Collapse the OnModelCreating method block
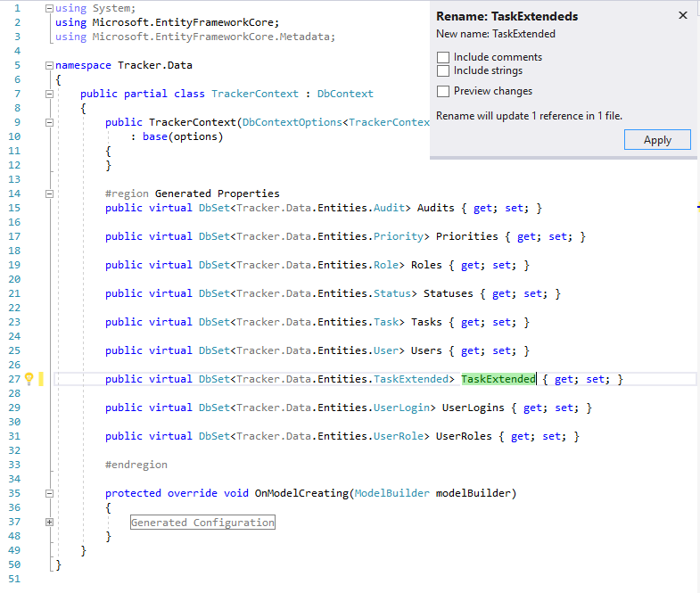Viewport: 700px width, 593px height. pos(50,493)
